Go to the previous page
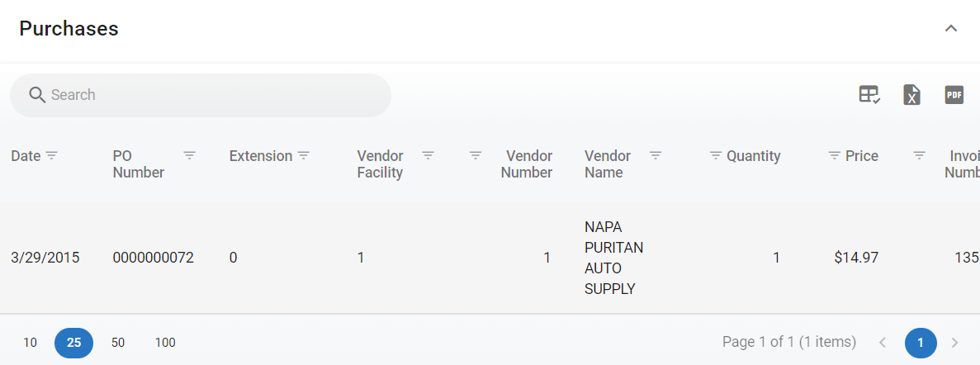The width and height of the screenshot is (980, 365). click(x=883, y=343)
